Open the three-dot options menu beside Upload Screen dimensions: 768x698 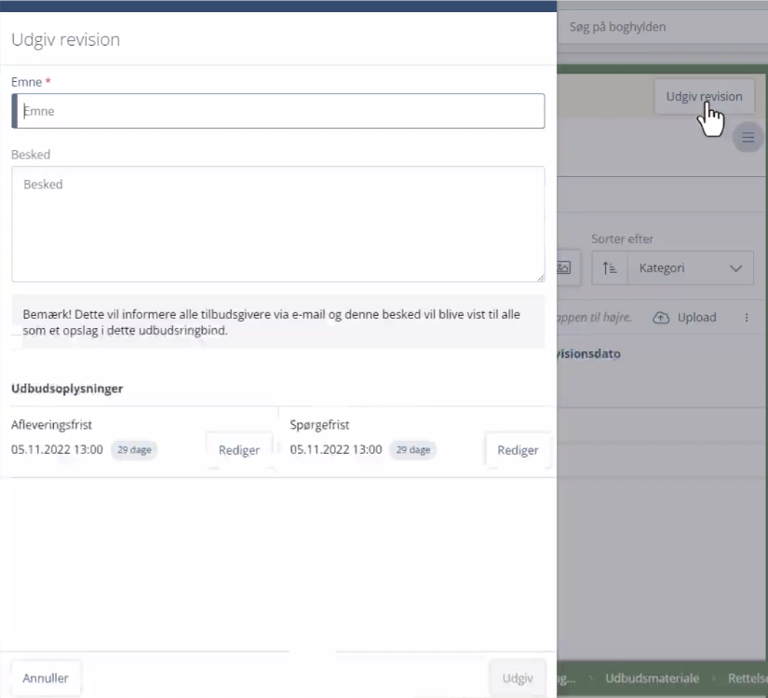746,318
